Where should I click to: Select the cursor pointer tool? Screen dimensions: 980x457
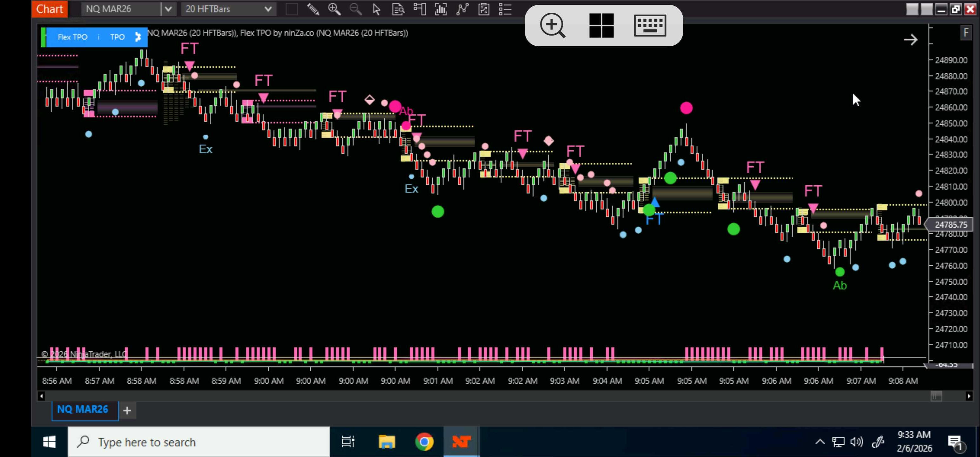click(376, 9)
